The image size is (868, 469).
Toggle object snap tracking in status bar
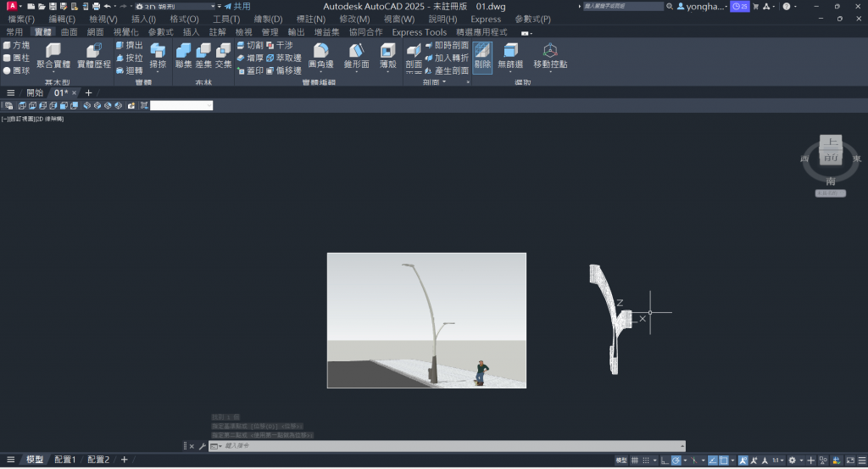tap(712, 461)
